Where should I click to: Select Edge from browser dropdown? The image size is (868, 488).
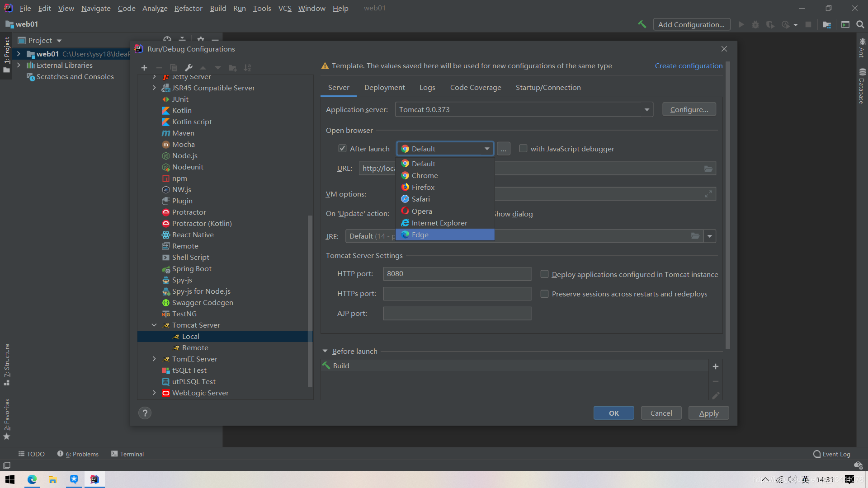[x=445, y=234]
